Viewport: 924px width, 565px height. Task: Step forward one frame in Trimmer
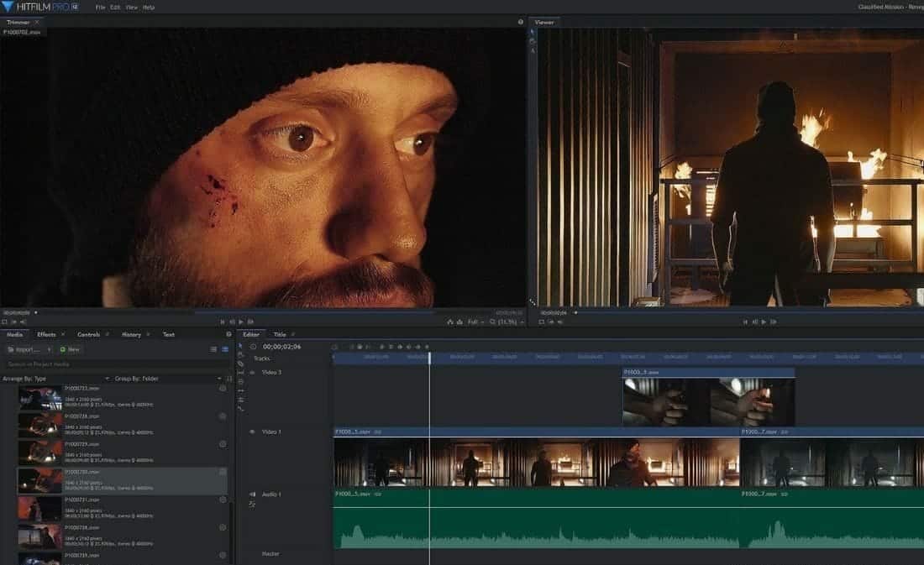(250, 322)
